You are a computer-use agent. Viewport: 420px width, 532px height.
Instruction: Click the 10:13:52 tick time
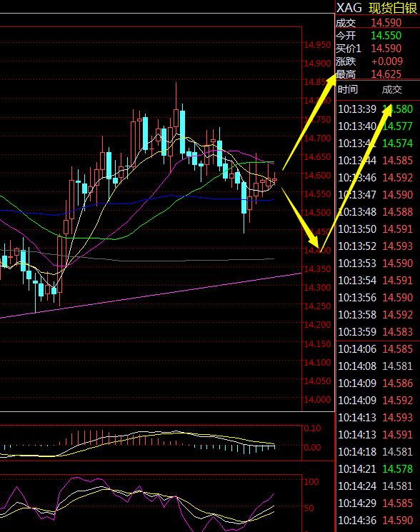[357, 246]
